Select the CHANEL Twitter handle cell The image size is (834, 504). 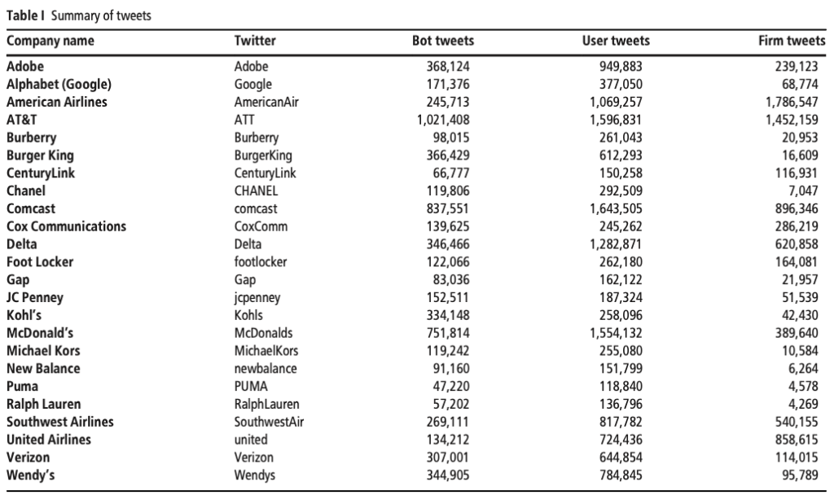[x=256, y=191]
